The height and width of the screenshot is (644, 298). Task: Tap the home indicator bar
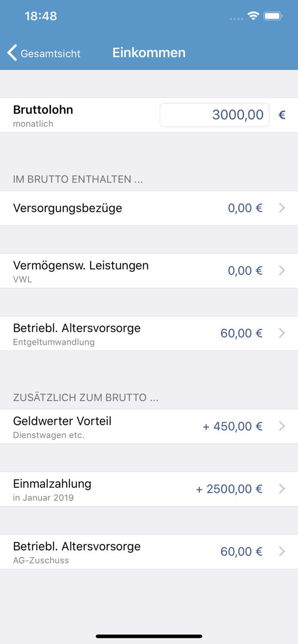149,636
